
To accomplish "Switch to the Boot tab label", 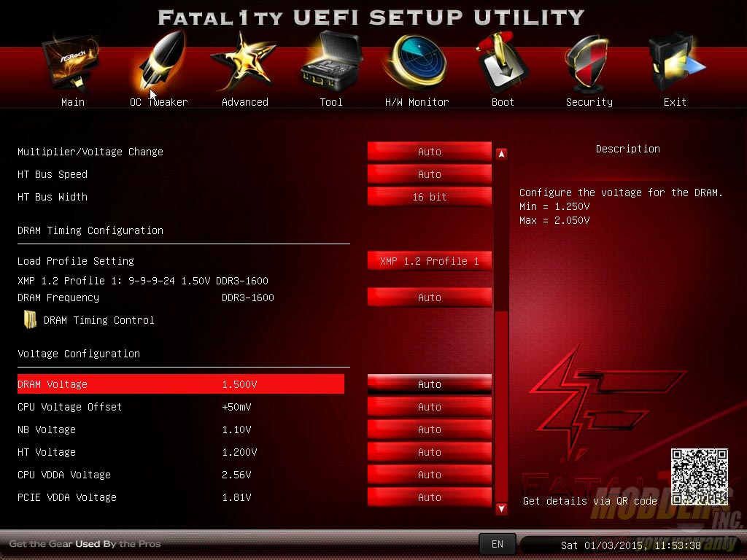I will coord(503,102).
